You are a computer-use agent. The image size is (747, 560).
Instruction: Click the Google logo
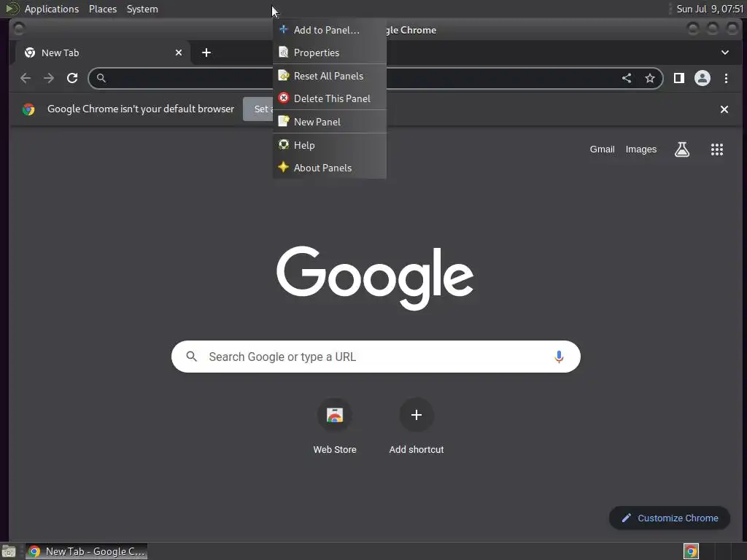tap(375, 278)
